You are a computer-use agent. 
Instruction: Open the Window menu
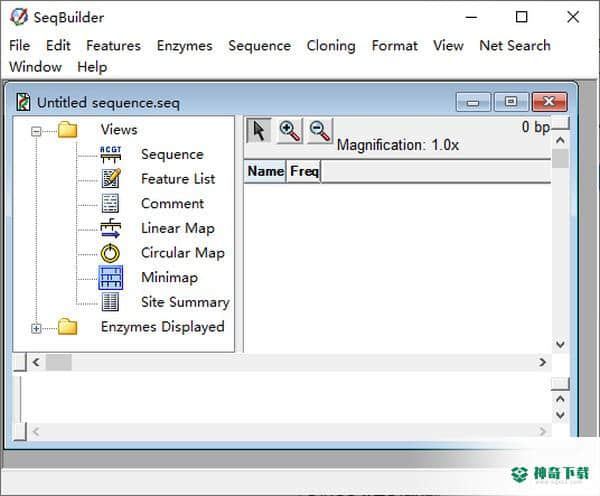35,67
